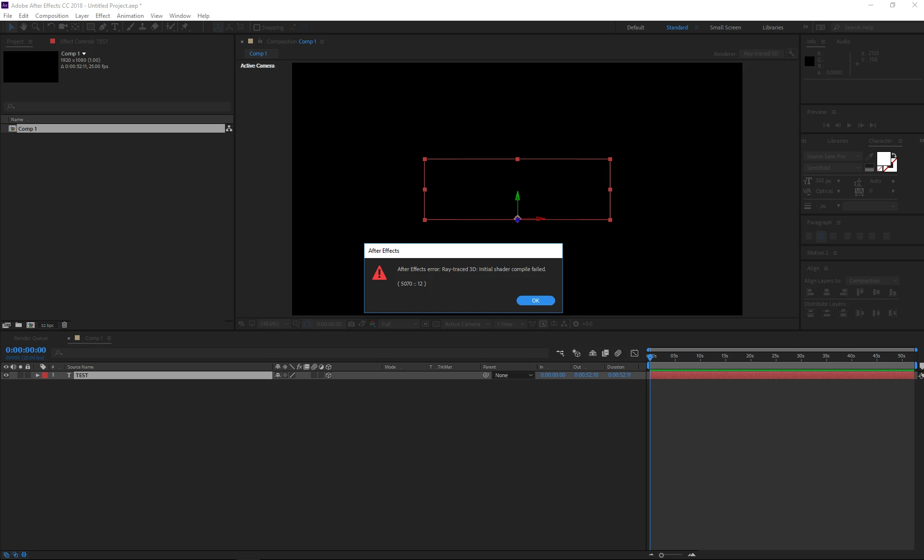Select the Roto Brush tool
Screen dimensions: 924x560
(170, 27)
